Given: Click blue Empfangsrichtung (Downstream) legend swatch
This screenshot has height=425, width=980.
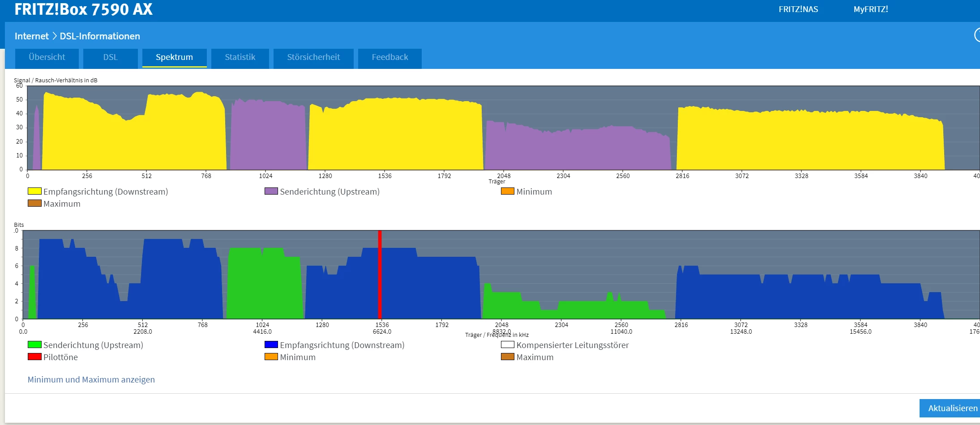Looking at the screenshot, I should (271, 345).
